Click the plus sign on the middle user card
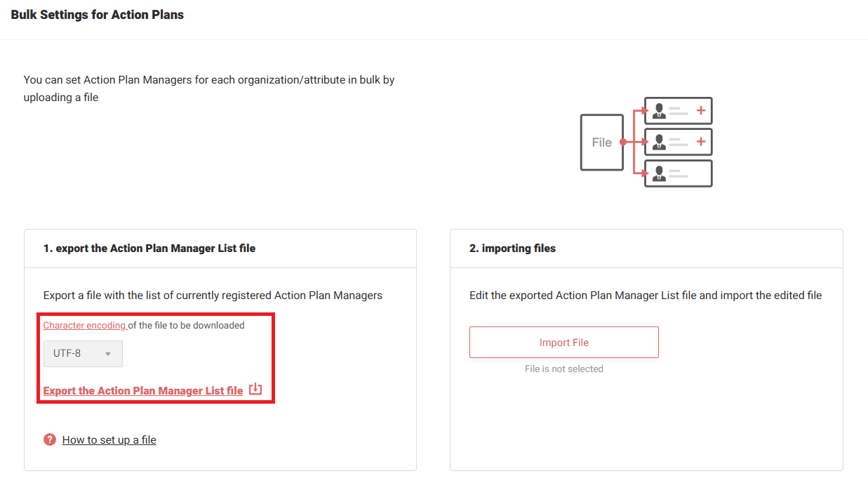This screenshot has height=483, width=868. click(700, 142)
